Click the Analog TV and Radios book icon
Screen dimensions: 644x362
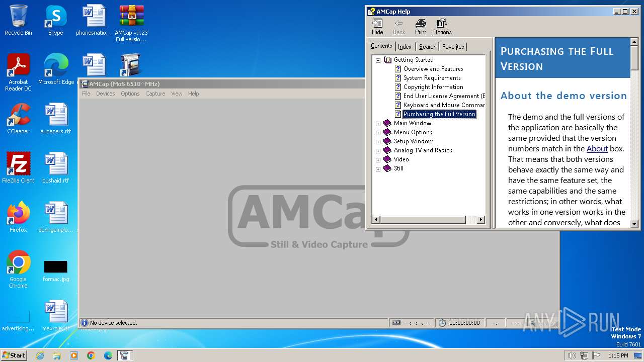[387, 150]
